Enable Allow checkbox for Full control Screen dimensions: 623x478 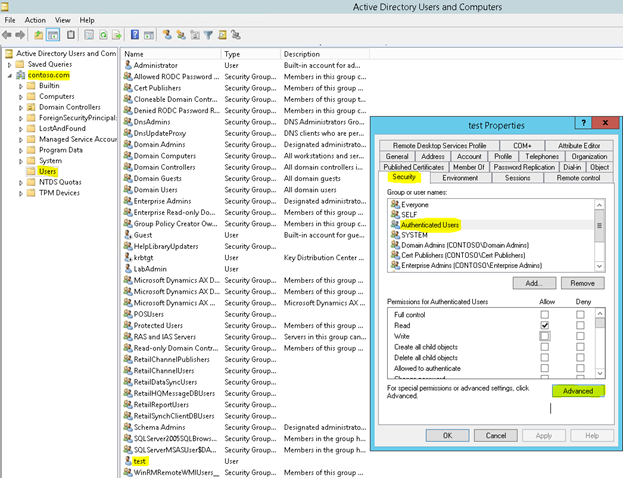(544, 313)
